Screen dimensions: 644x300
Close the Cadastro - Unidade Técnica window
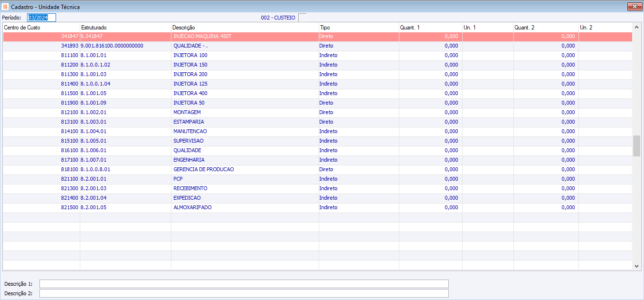pos(635,6)
